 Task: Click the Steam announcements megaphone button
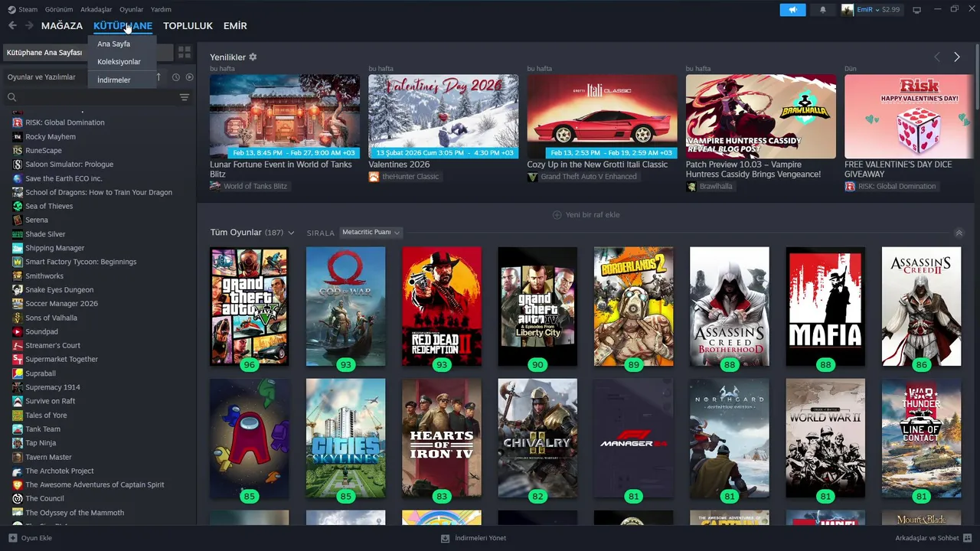(792, 10)
